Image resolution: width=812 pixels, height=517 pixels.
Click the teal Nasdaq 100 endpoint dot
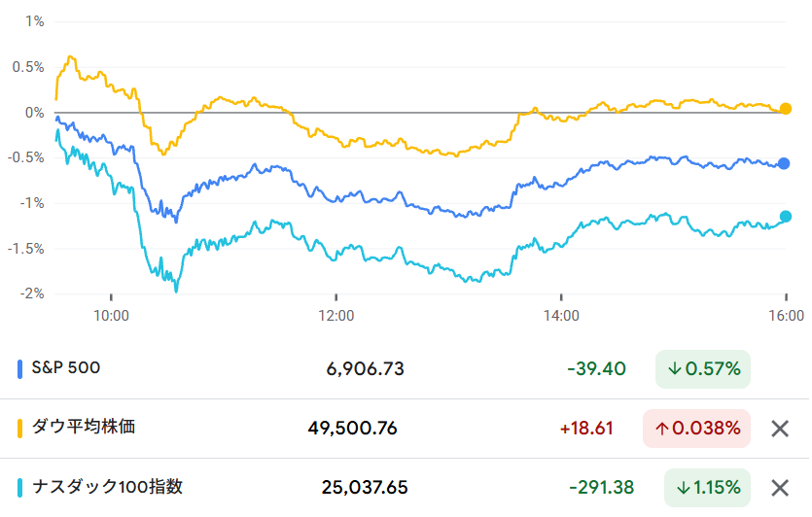pyautogui.click(x=786, y=217)
